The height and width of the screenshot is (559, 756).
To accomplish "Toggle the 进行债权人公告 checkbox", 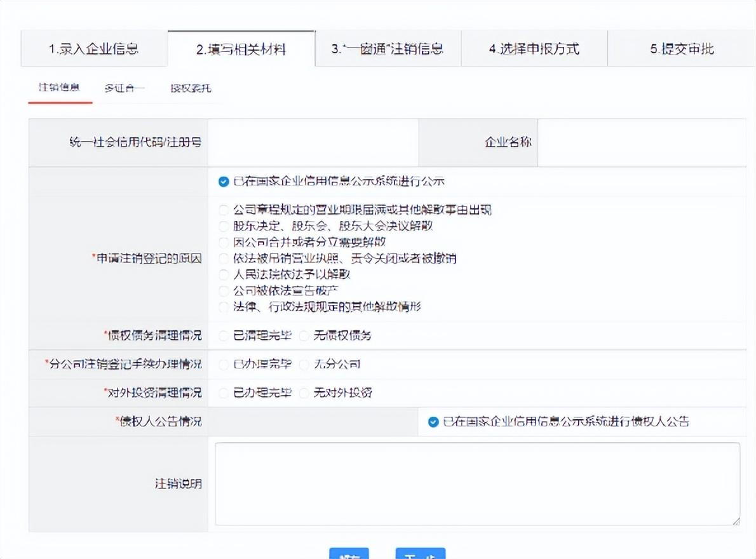I will pyautogui.click(x=433, y=422).
